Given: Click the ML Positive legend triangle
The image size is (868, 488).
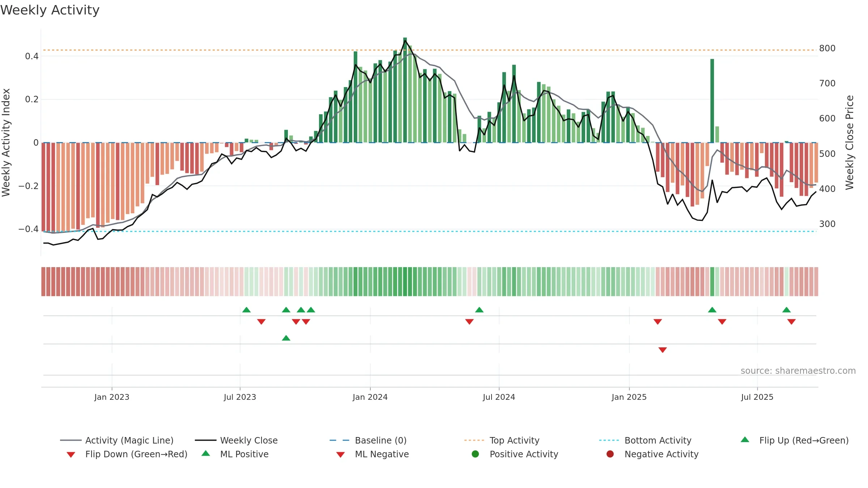Looking at the screenshot, I should pyautogui.click(x=206, y=453).
